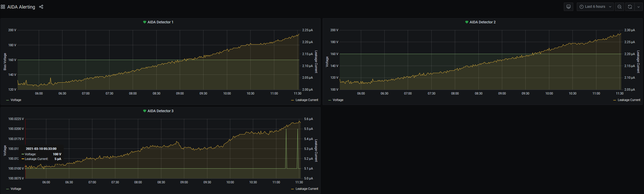
Task: Click the tooltip timestamp 2021-03-10 05:33:00
Action: pos(41,149)
